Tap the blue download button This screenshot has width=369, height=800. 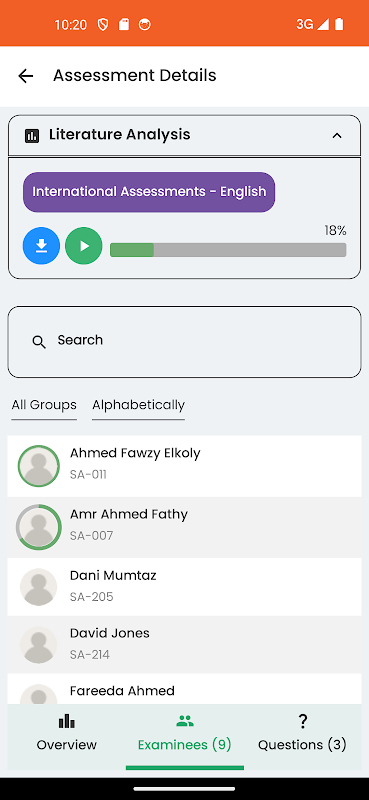point(41,246)
